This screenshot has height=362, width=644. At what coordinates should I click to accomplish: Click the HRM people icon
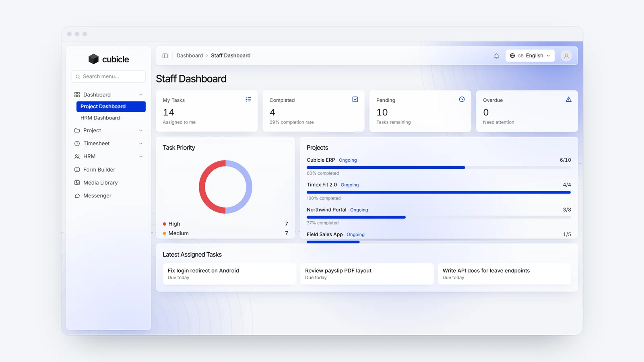[77, 156]
